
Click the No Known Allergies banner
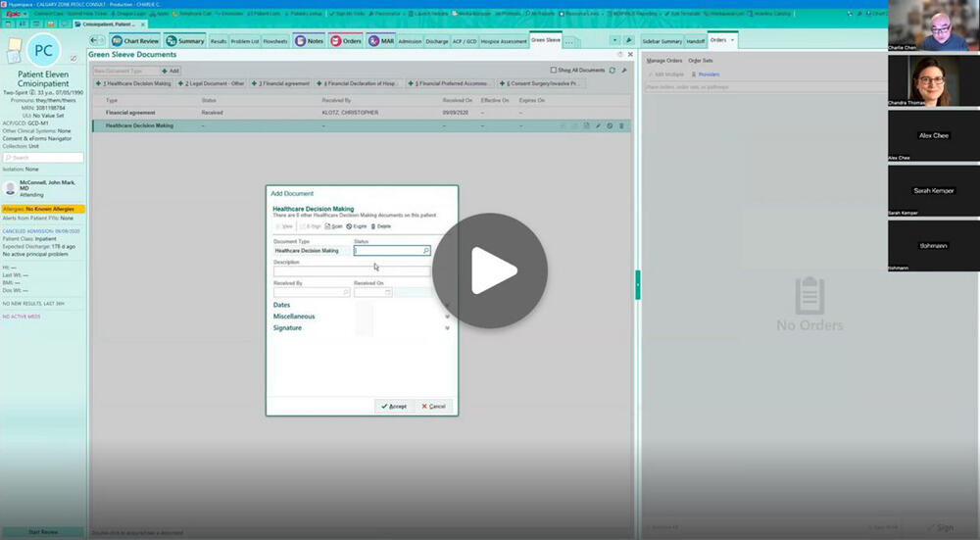(43, 209)
